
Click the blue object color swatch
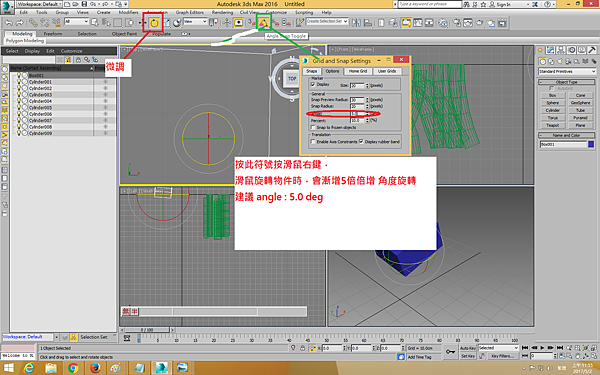point(591,144)
